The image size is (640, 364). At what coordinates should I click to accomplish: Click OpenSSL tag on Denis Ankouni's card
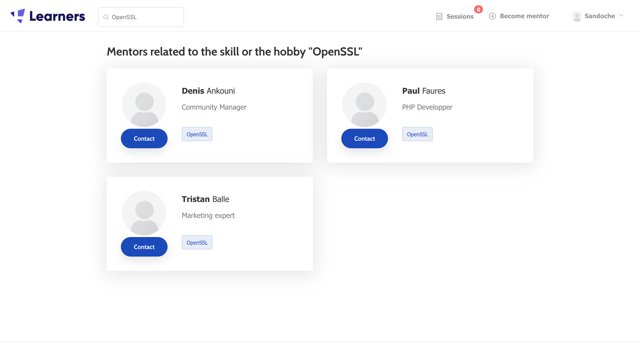pos(197,134)
